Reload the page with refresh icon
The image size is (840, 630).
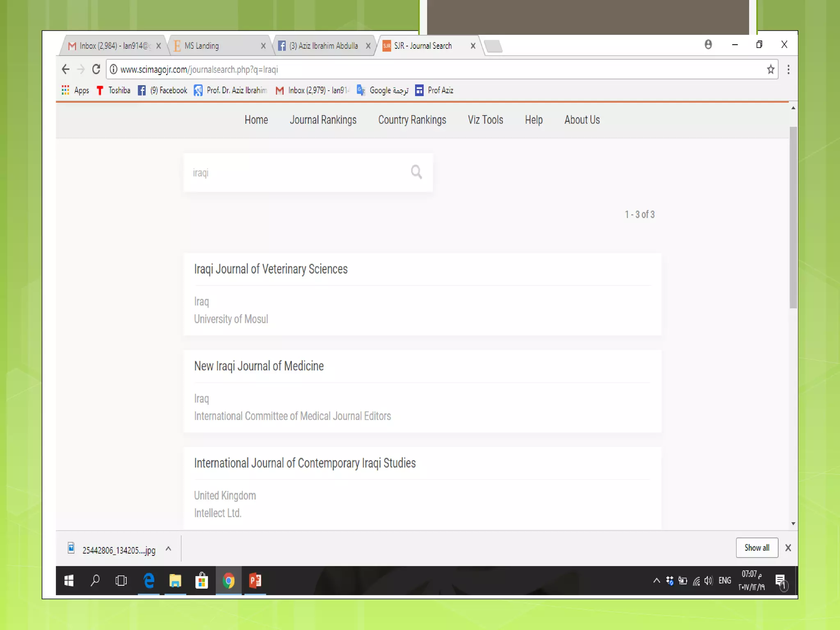(96, 69)
